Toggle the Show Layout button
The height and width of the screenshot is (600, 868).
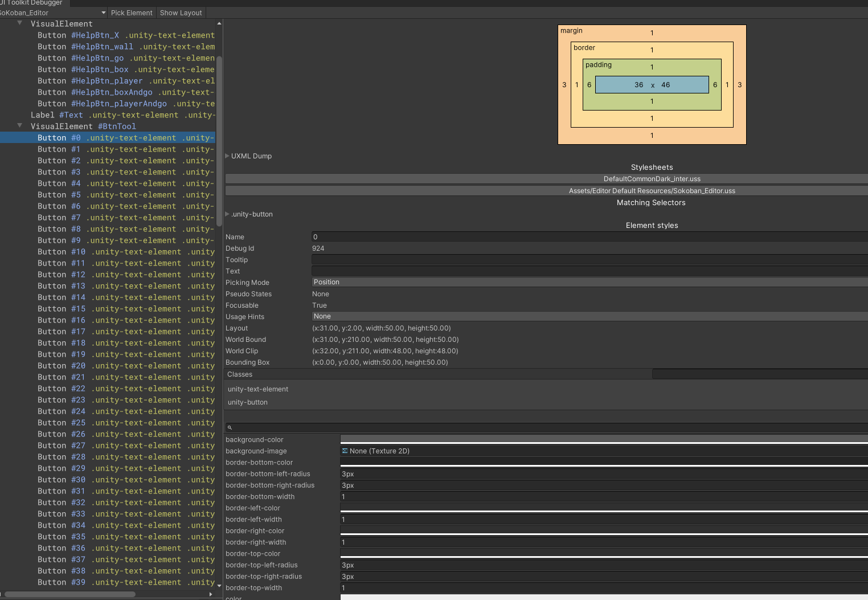pyautogui.click(x=181, y=13)
